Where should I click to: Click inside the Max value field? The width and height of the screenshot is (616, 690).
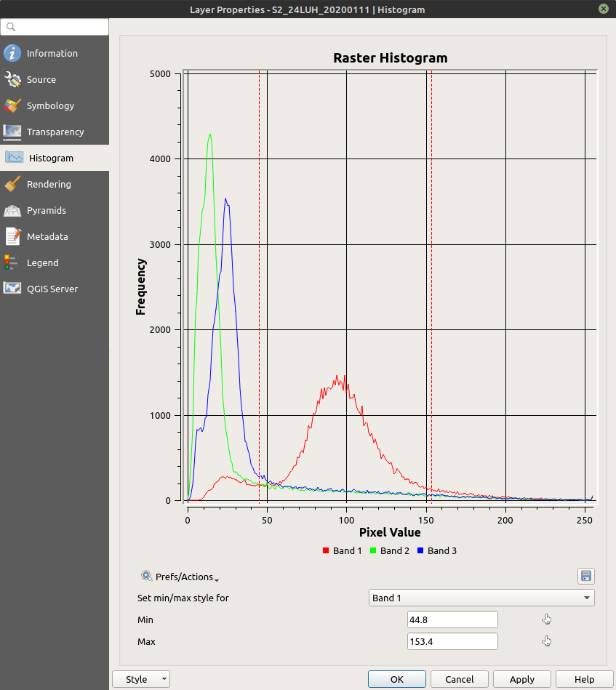pos(452,641)
